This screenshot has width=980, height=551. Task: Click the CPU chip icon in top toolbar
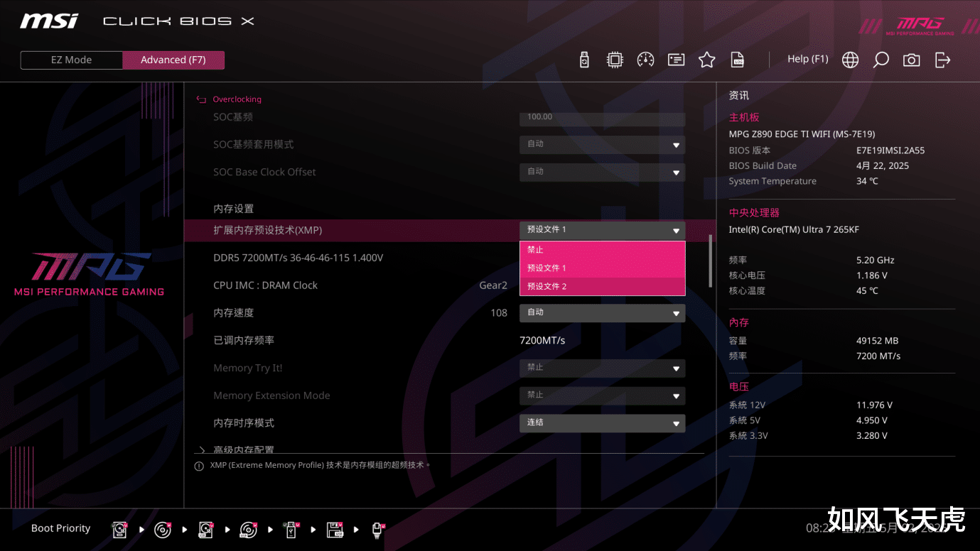coord(615,60)
